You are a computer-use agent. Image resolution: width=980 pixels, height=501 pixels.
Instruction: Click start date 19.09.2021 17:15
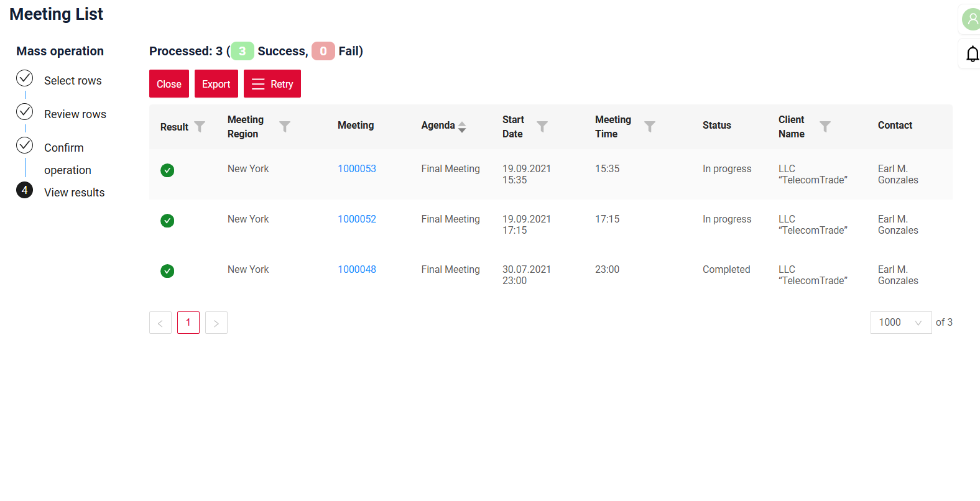[527, 225]
